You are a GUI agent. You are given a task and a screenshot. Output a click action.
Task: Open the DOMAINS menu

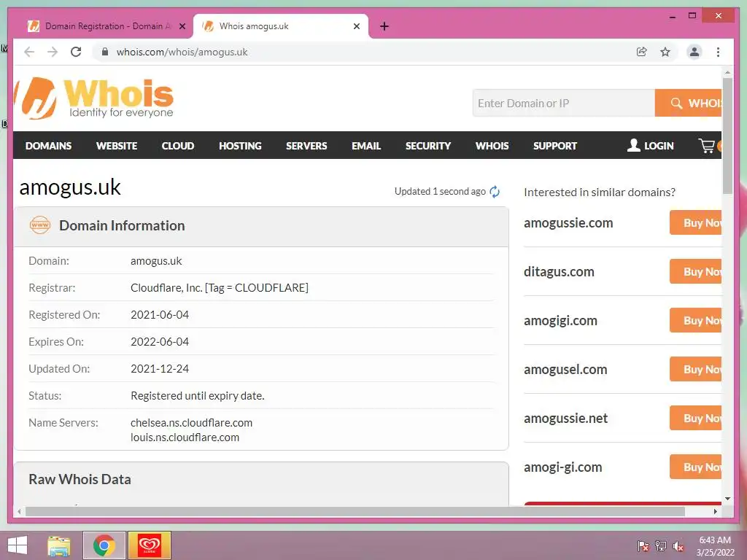pos(49,146)
